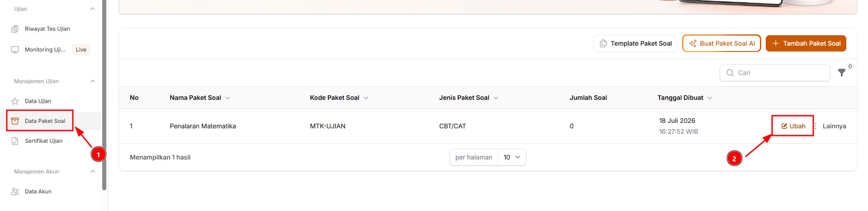Focus the Cari search field

(x=775, y=73)
